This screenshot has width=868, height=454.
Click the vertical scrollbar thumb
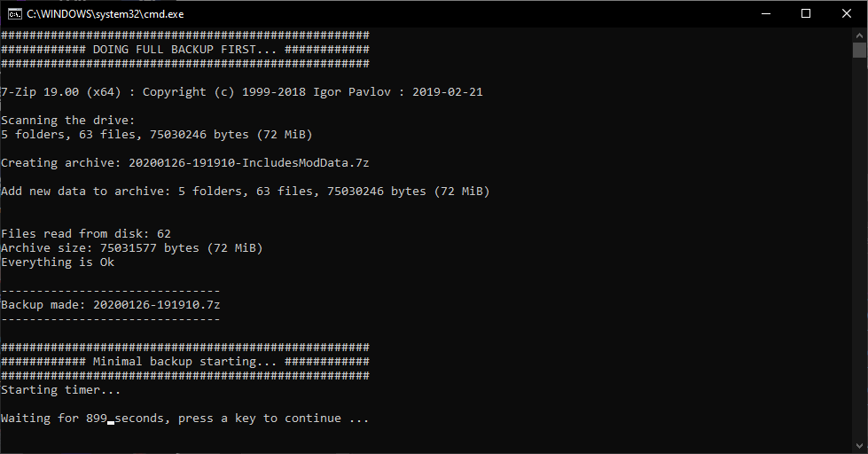pyautogui.click(x=859, y=50)
